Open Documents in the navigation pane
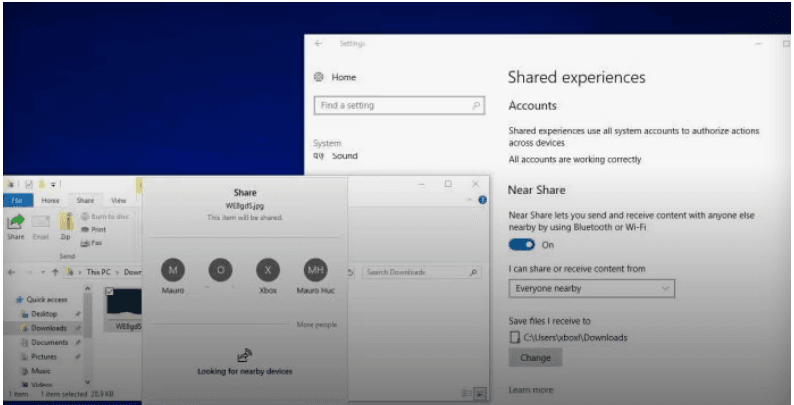 point(49,342)
